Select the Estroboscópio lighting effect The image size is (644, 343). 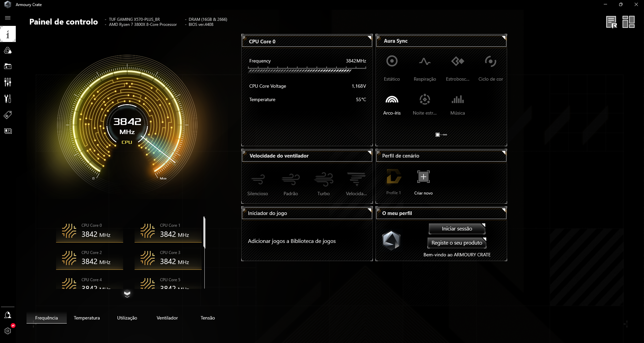[457, 68]
